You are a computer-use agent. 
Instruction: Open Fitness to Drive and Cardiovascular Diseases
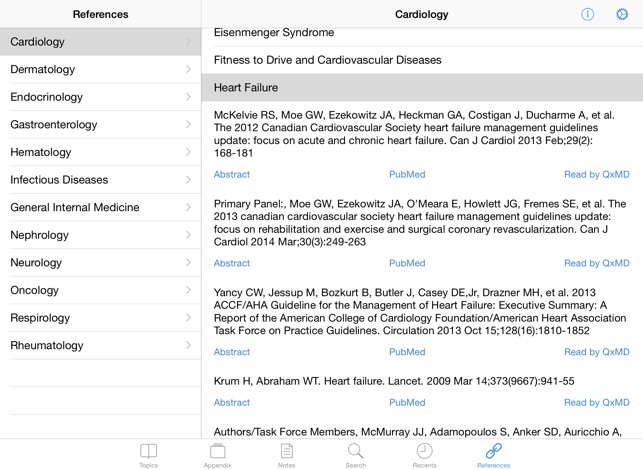pyautogui.click(x=327, y=60)
